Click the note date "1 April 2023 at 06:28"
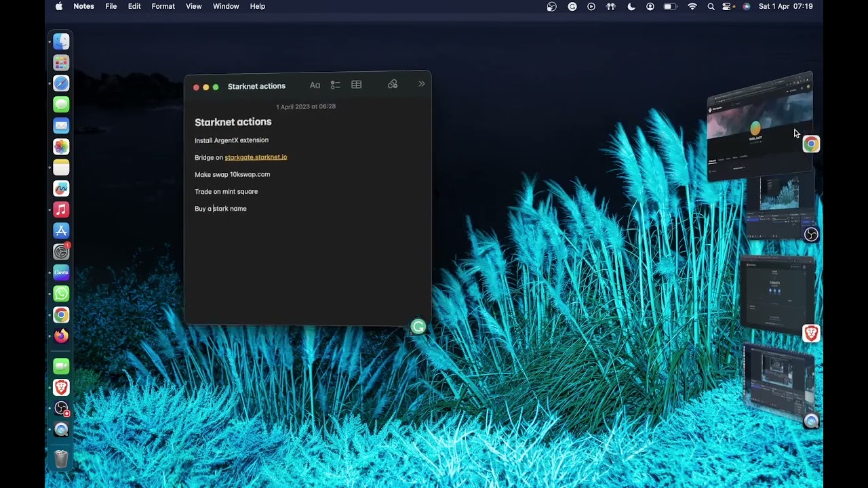868x488 pixels. click(306, 106)
